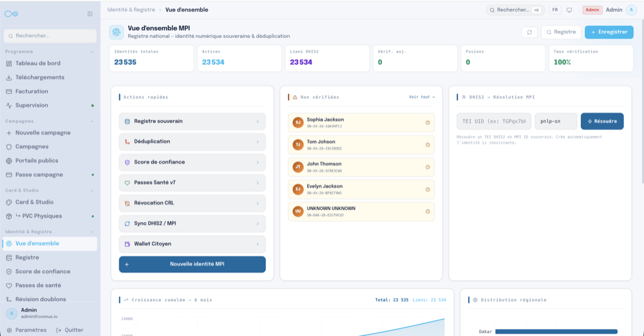644x336 pixels.
Task: Select Nouvelle campagne in sidebar
Action: click(50, 133)
